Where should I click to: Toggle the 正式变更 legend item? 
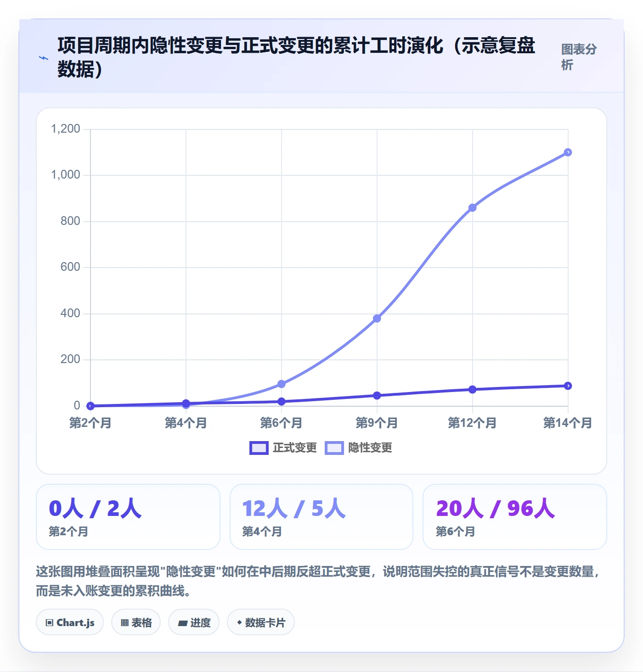(283, 448)
